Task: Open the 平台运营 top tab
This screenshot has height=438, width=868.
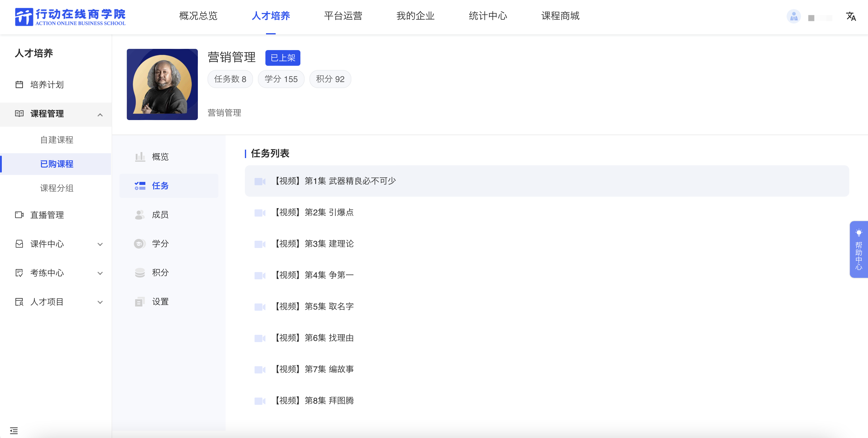Action: coord(343,16)
